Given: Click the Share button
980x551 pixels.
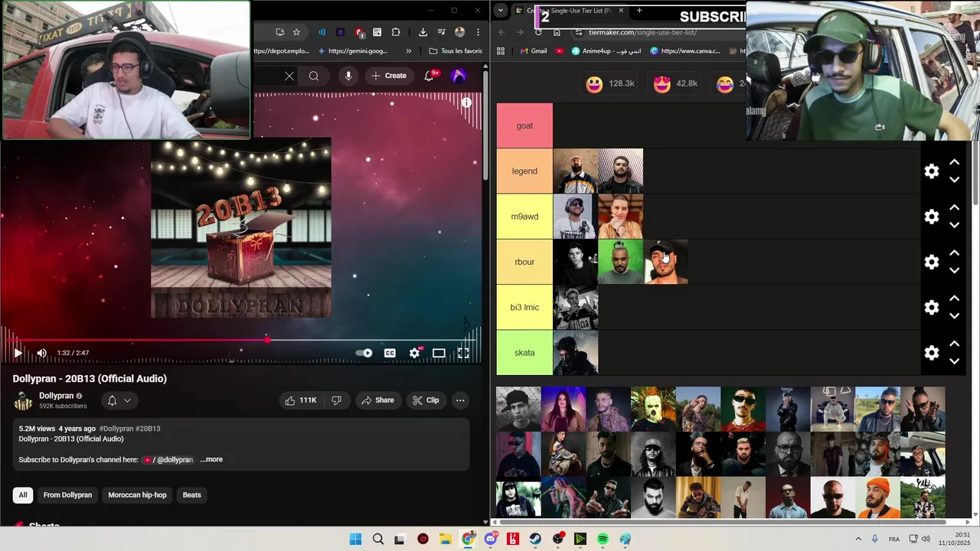Looking at the screenshot, I should (x=377, y=400).
